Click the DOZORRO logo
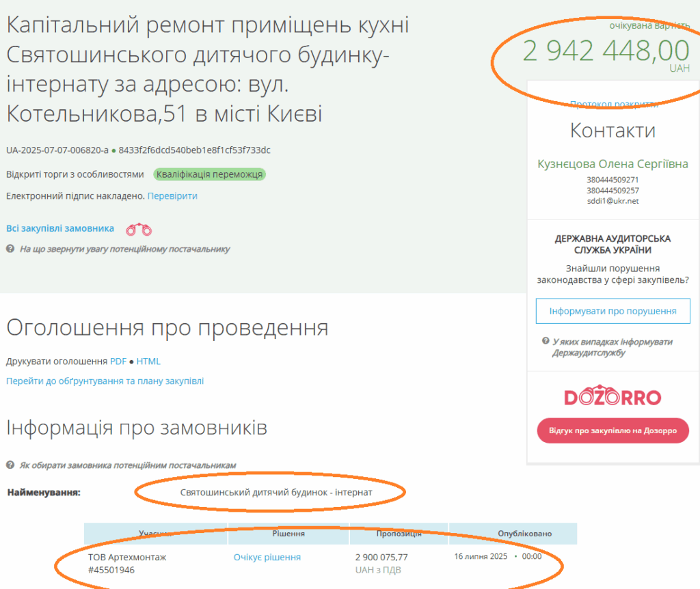This screenshot has width=700, height=589. [612, 398]
